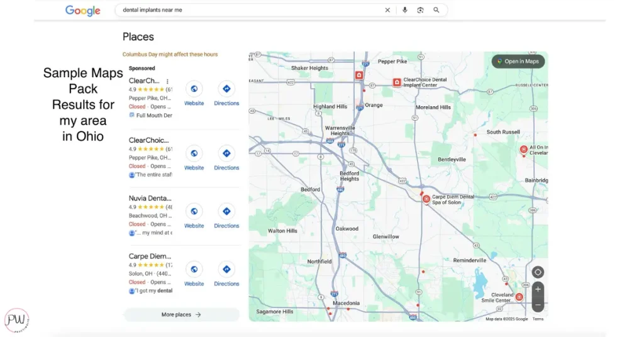Start voice search with the microphone icon
Viewport: 644px width, 337px height.
pos(405,10)
